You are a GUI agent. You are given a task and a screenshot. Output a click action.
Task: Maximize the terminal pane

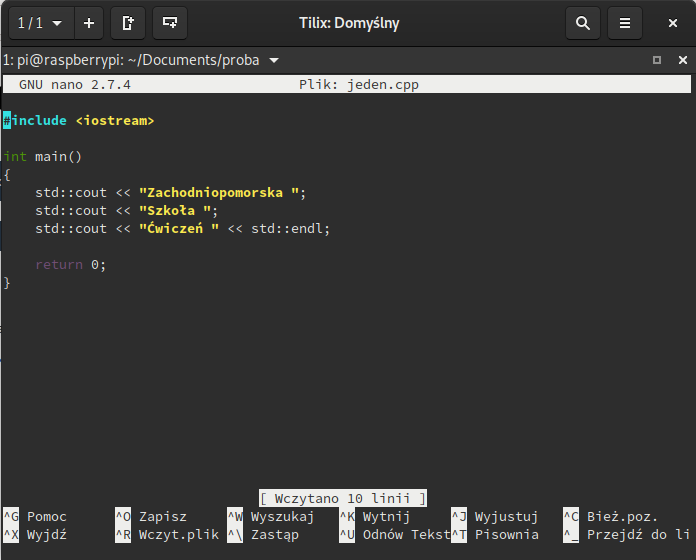coord(657,60)
